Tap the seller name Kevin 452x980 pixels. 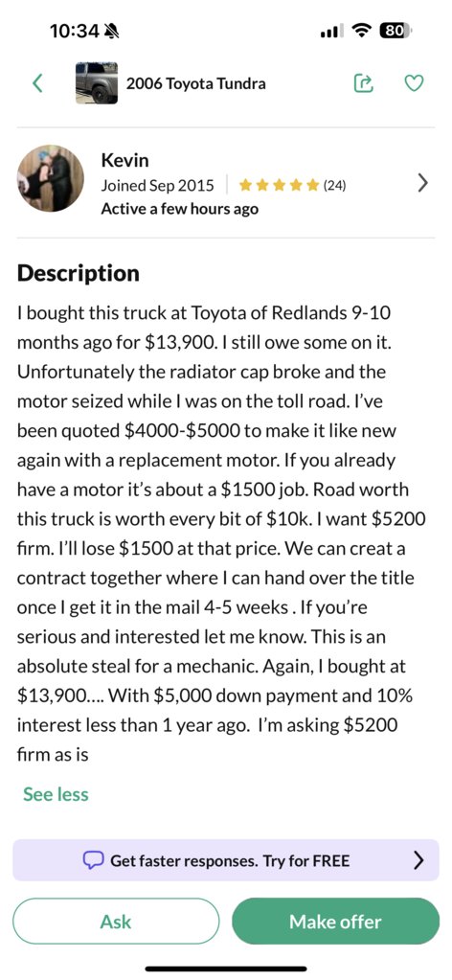point(125,161)
